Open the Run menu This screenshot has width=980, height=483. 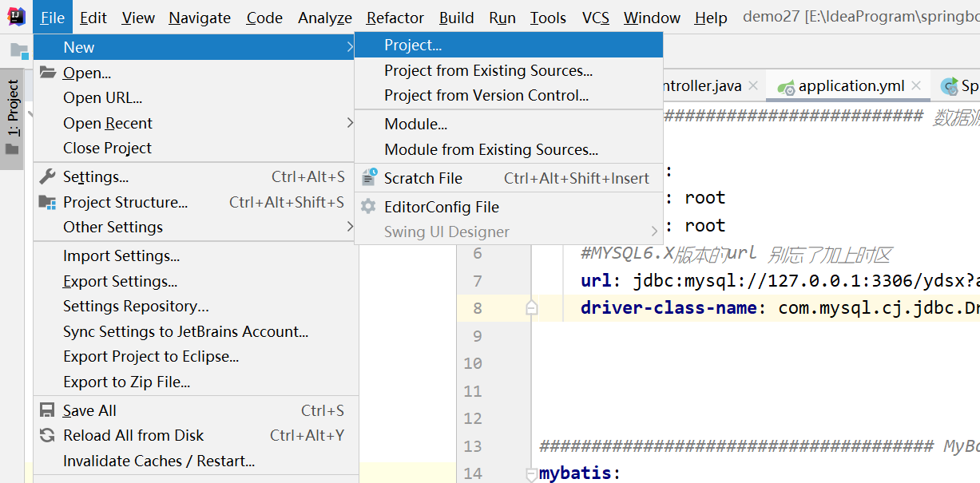pos(502,18)
